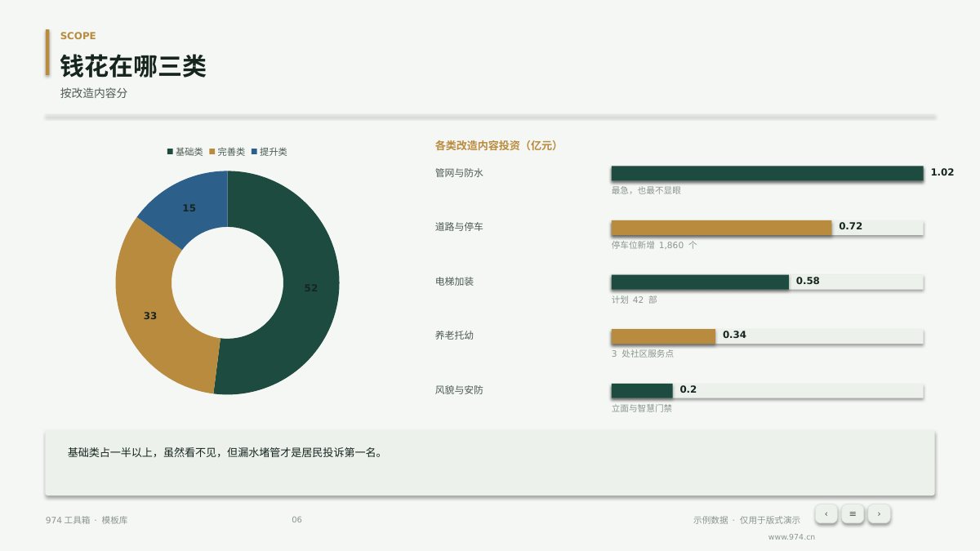
Task: Click the value 0.72
Action: pyautogui.click(x=850, y=226)
